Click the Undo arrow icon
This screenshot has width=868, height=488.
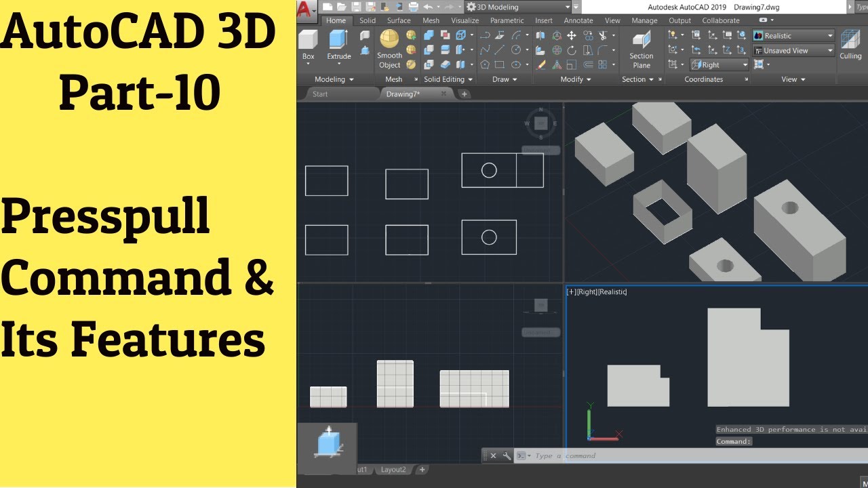[x=428, y=7]
